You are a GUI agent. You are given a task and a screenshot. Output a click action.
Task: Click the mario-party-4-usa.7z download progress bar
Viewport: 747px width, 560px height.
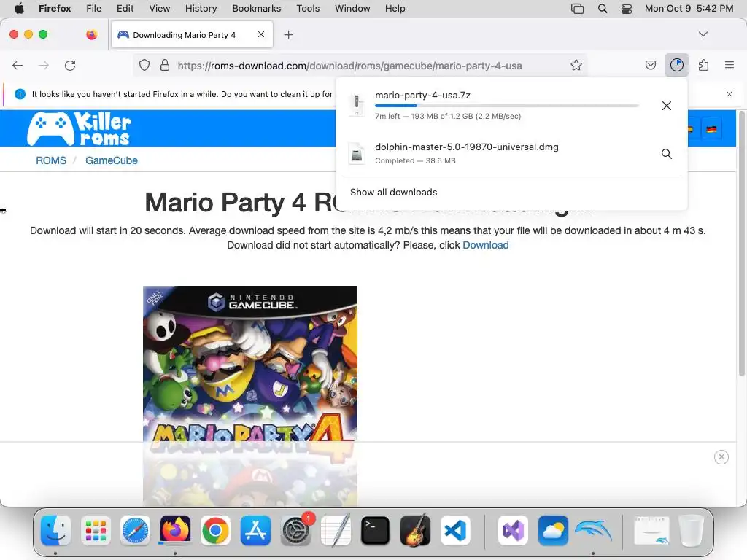pyautogui.click(x=506, y=106)
